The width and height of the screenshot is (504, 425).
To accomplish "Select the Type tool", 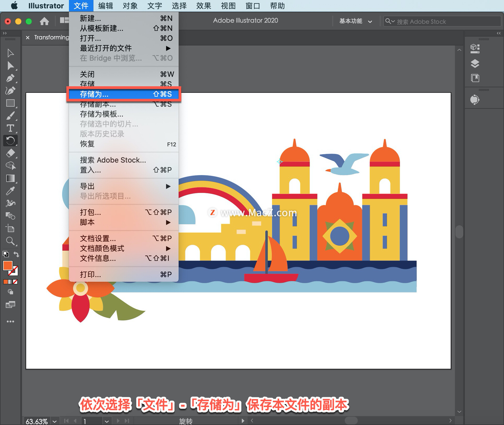I will point(10,128).
